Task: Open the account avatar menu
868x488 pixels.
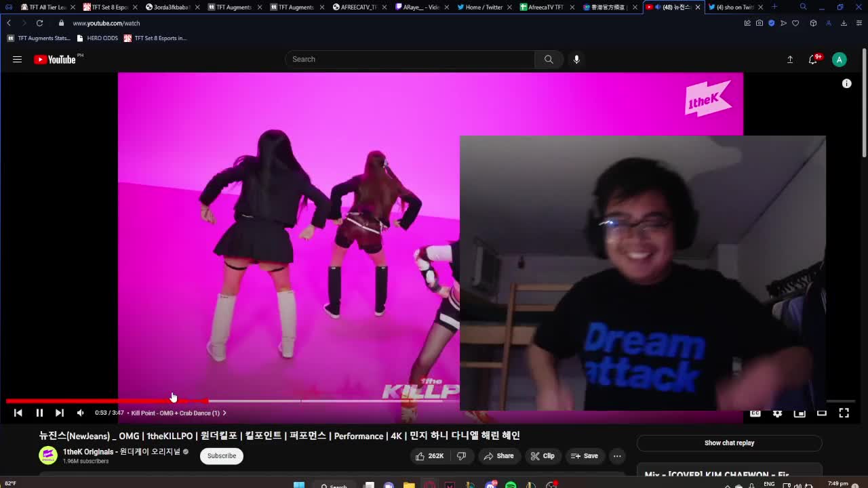Action: (839, 60)
